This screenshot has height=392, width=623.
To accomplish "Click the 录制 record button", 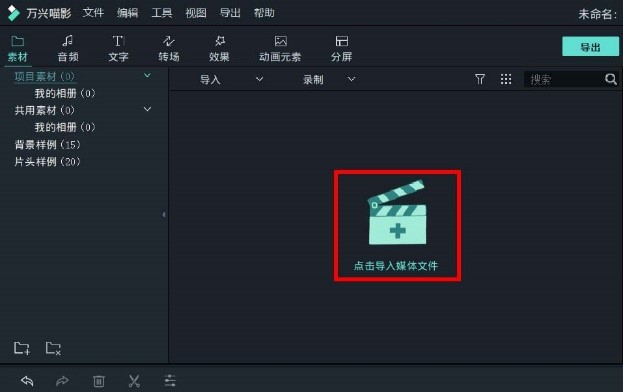I will 313,80.
